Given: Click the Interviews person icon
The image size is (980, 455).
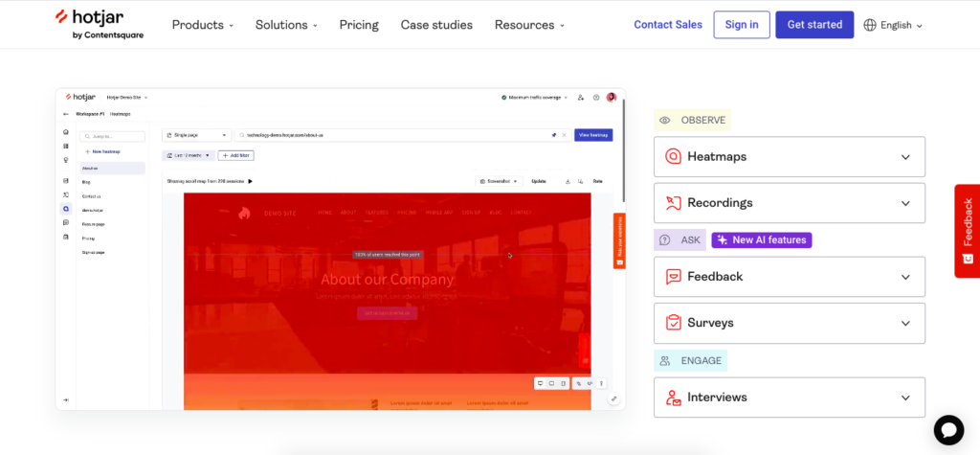Looking at the screenshot, I should [x=674, y=398].
